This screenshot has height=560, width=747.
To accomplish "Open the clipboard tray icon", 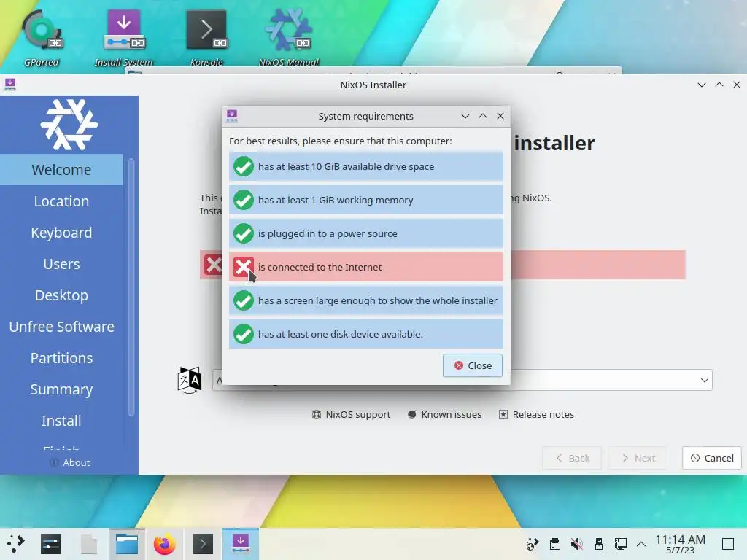I will [x=554, y=544].
